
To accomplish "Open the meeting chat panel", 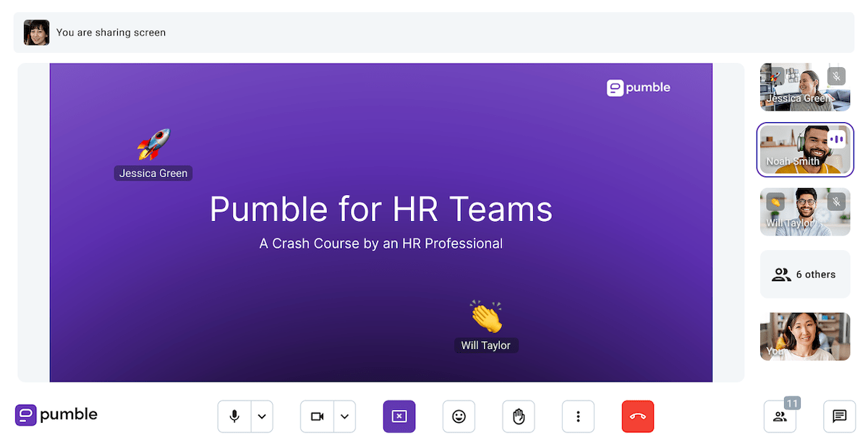I will pos(839,416).
